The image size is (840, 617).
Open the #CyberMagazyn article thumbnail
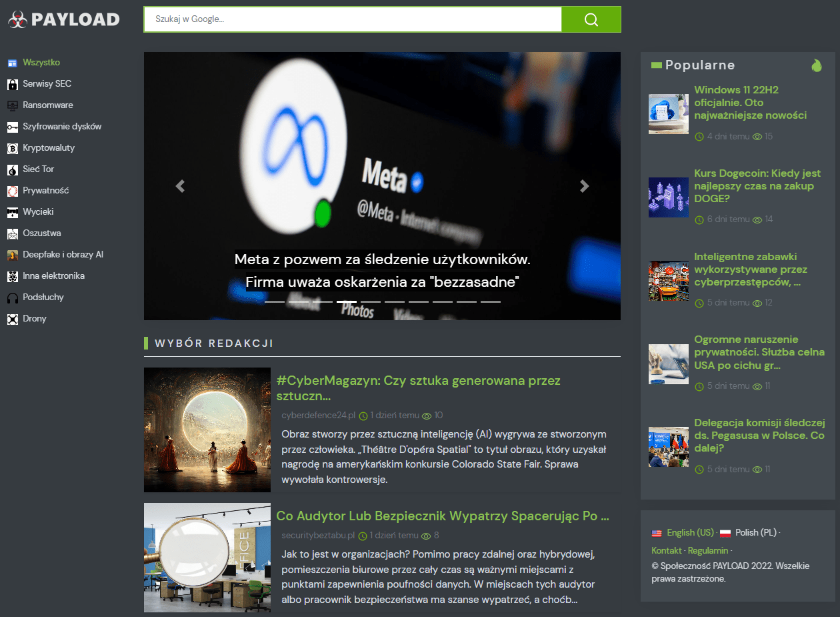click(207, 430)
